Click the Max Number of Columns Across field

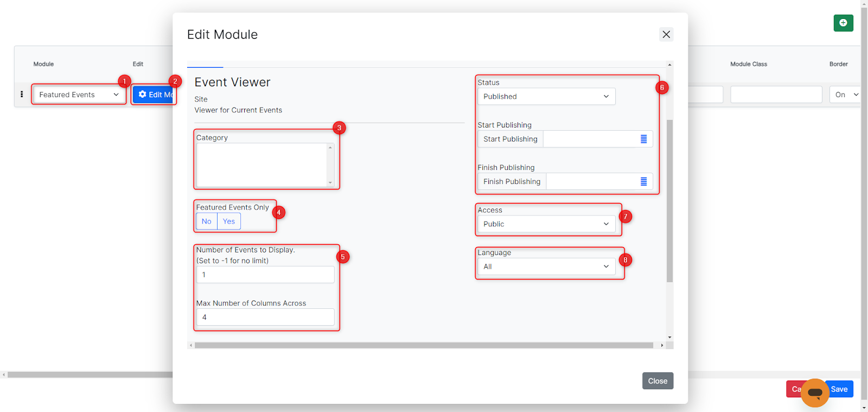(x=265, y=317)
